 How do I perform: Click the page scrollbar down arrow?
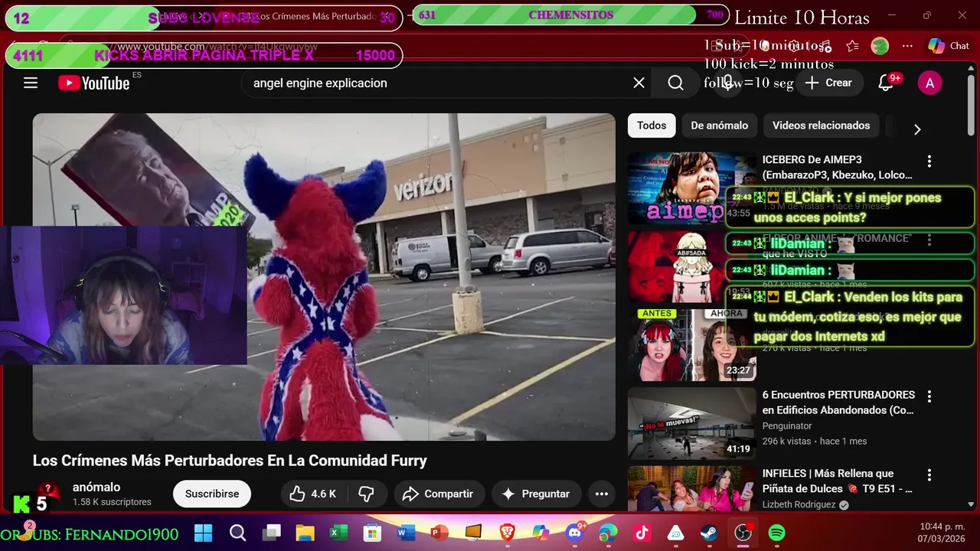[972, 505]
